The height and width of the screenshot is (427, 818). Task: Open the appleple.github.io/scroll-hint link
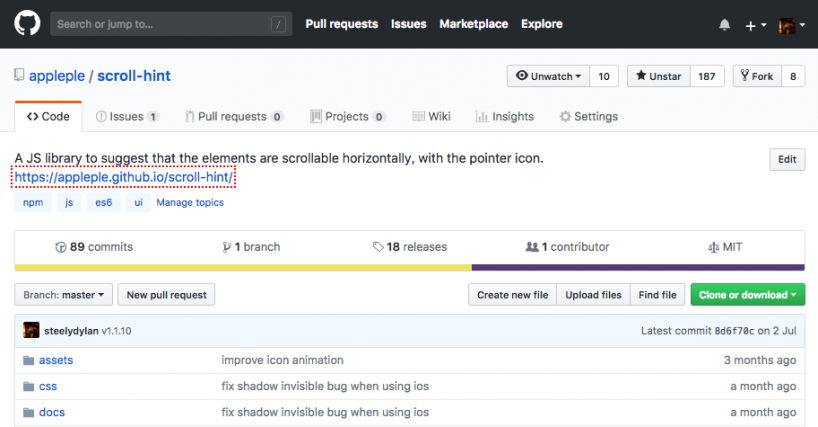pos(123,178)
